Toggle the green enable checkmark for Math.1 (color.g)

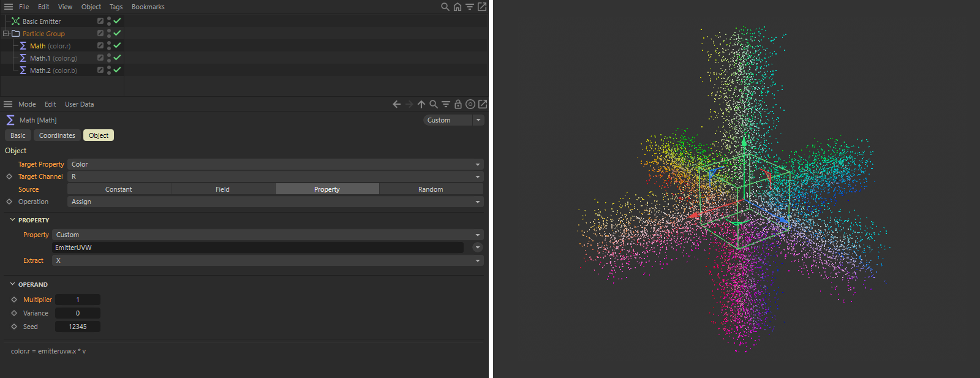(x=117, y=58)
